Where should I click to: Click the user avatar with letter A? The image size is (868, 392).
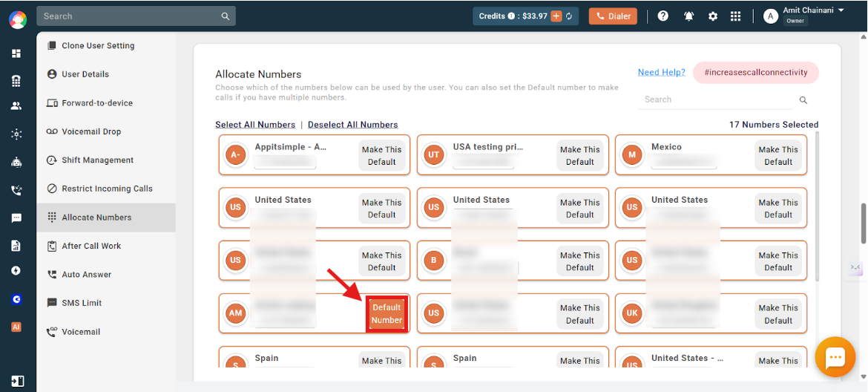tap(771, 16)
